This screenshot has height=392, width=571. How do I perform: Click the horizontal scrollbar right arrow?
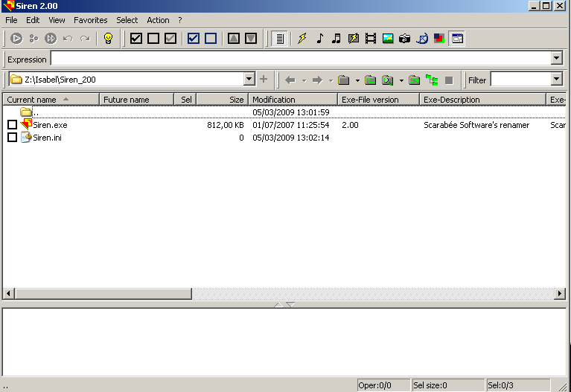(x=560, y=293)
